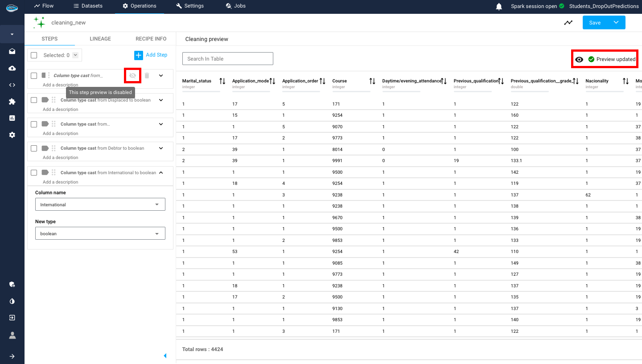
Task: Check the Debtor to boolean step checkbox
Action: pos(34,148)
